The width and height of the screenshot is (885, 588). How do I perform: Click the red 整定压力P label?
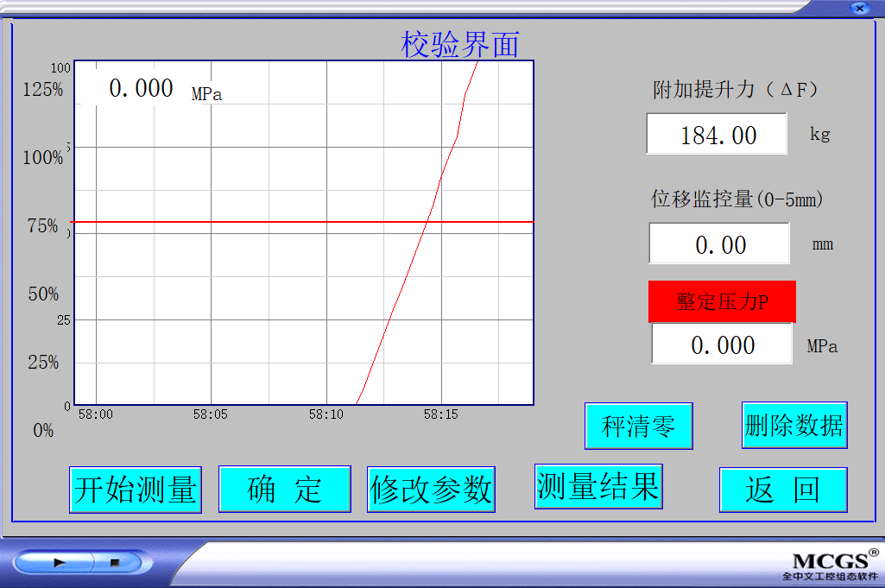pos(722,302)
